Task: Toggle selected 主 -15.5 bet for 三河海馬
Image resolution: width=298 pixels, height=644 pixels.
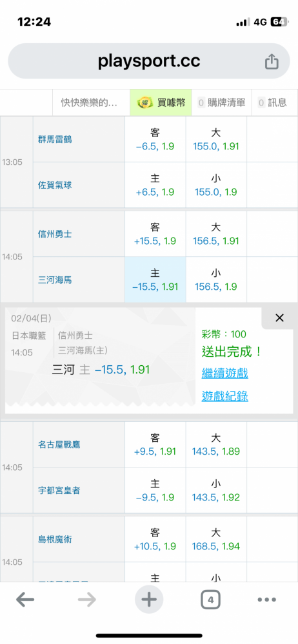Action: point(155,279)
